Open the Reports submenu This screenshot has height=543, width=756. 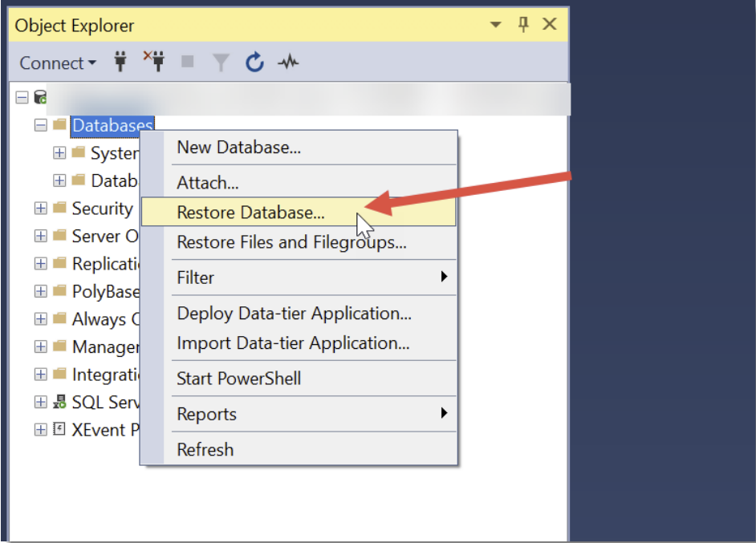pyautogui.click(x=299, y=415)
